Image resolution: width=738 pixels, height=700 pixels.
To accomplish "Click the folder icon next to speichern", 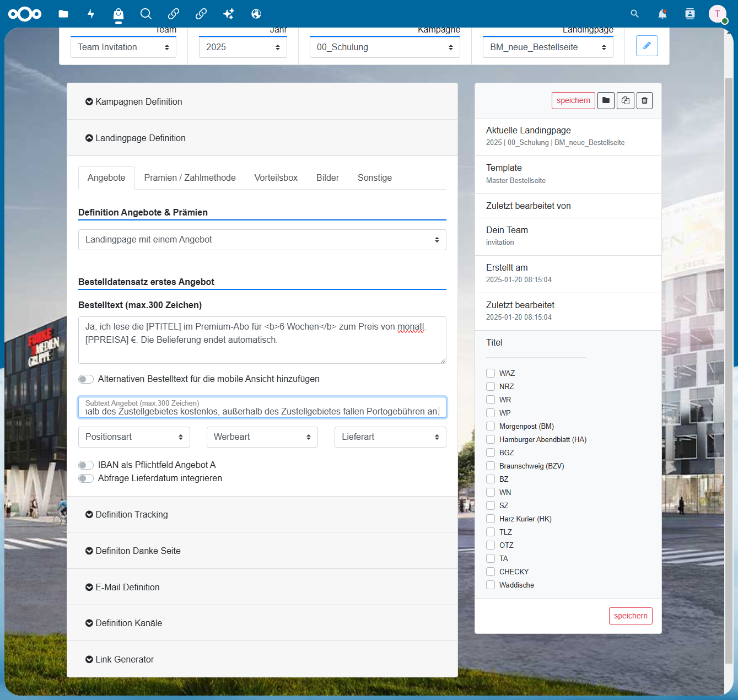I will (606, 100).
